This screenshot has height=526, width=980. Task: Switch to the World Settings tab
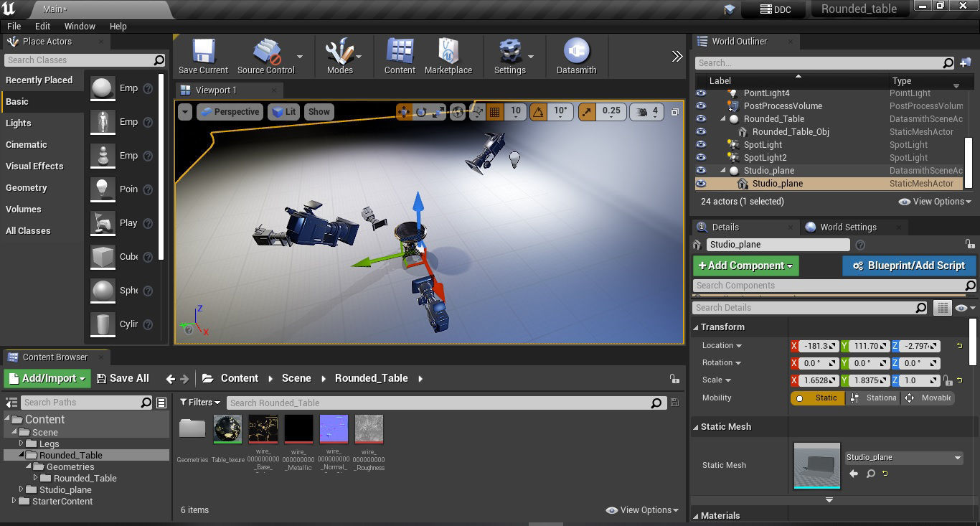(x=848, y=227)
